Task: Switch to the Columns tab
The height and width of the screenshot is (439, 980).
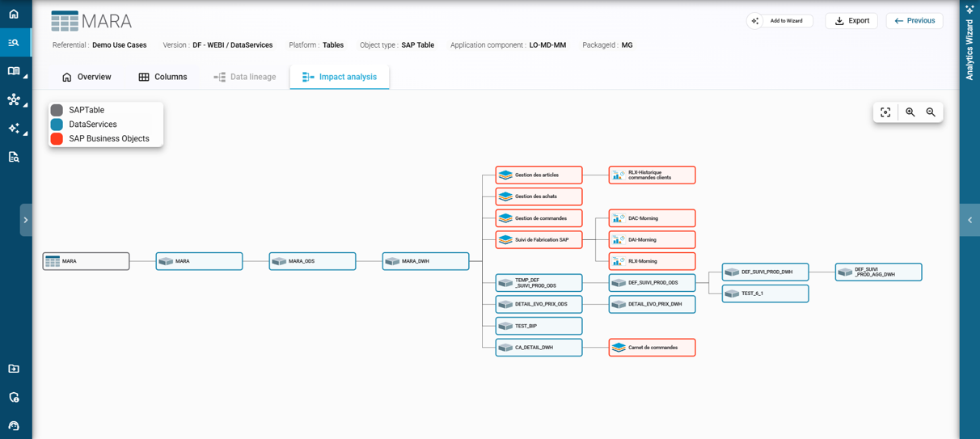Action: pos(163,77)
